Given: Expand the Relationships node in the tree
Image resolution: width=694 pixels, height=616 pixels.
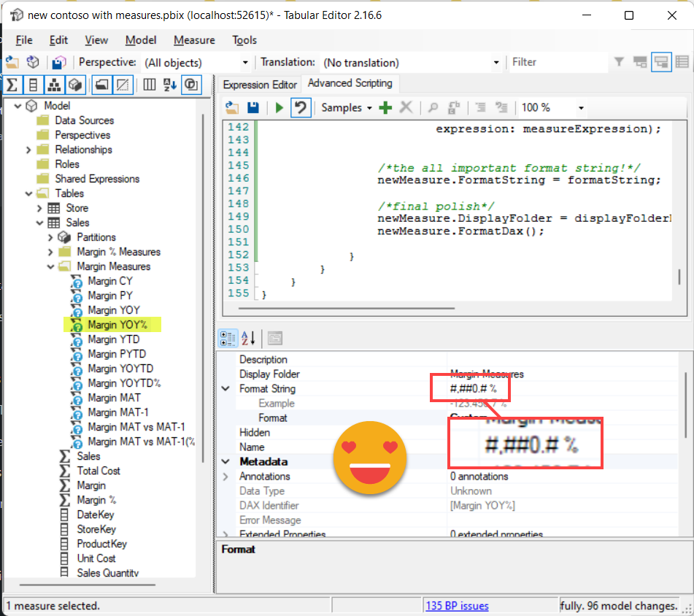Looking at the screenshot, I should tap(28, 150).
